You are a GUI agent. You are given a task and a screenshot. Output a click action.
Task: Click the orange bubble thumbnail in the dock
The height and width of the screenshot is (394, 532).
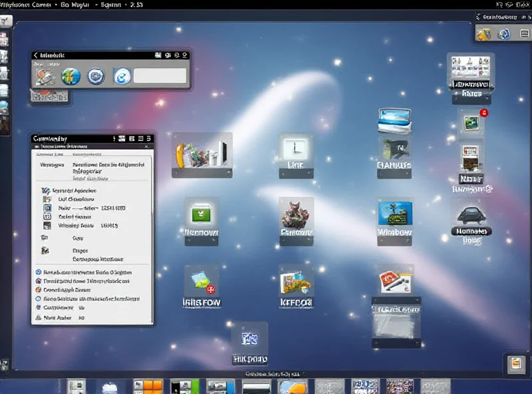pyautogui.click(x=293, y=387)
